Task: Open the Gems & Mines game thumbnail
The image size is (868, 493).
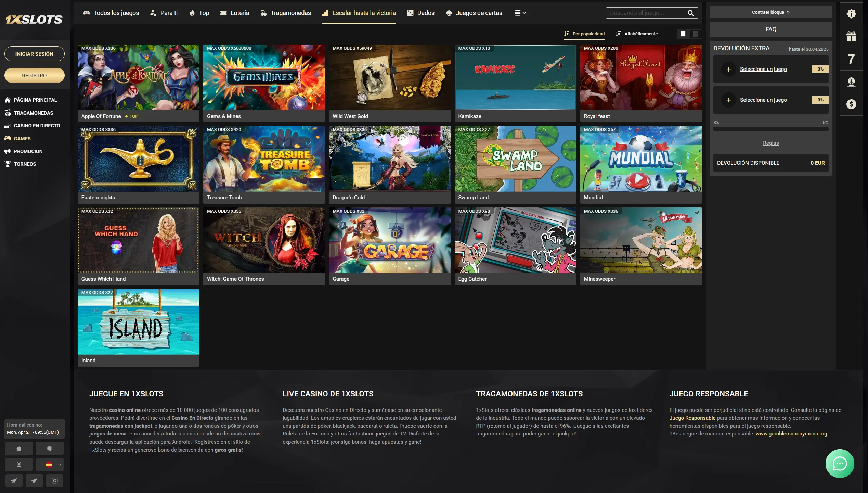Action: point(264,77)
